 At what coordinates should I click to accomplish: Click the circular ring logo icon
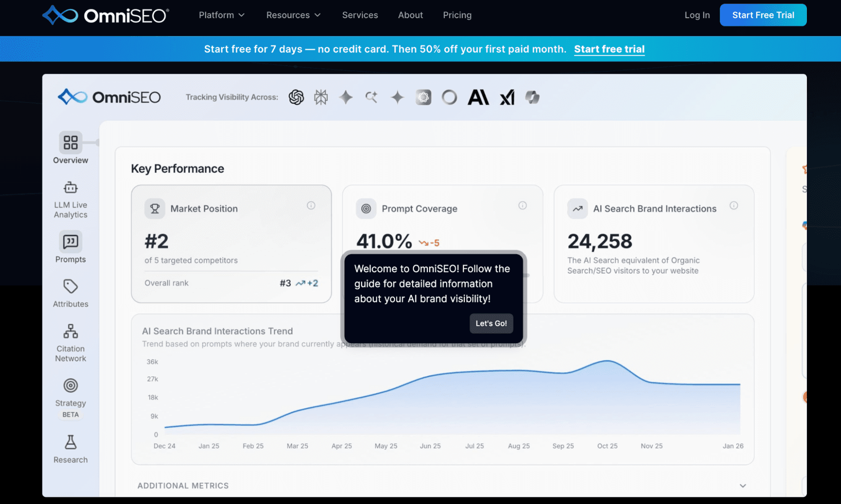[x=449, y=97]
